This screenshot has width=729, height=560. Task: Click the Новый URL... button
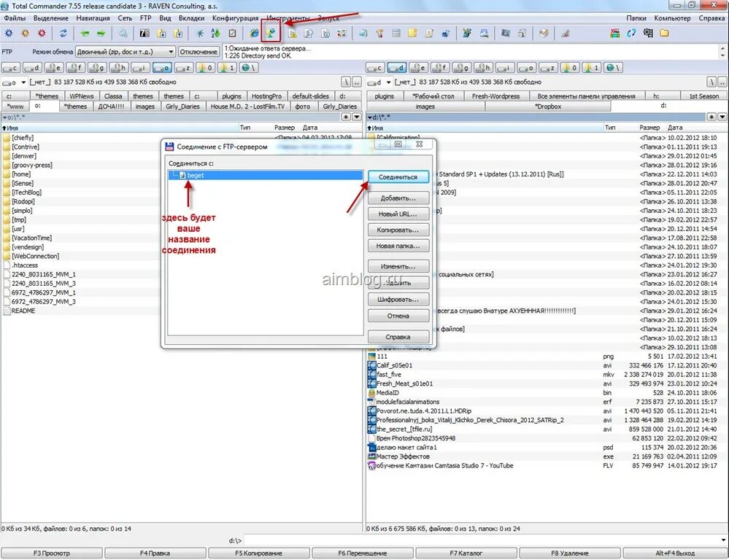(398, 214)
